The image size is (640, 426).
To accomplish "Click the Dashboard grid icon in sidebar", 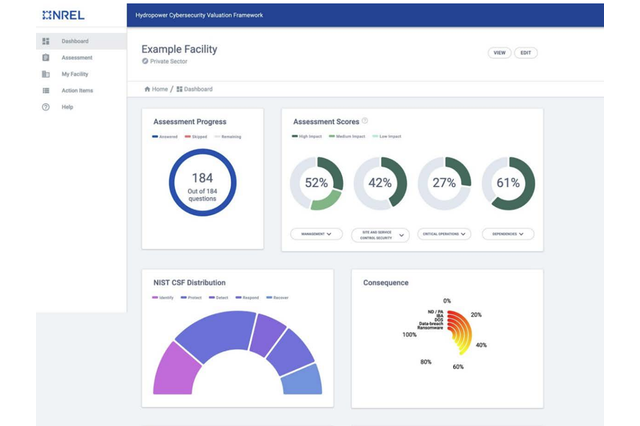I will point(46,41).
